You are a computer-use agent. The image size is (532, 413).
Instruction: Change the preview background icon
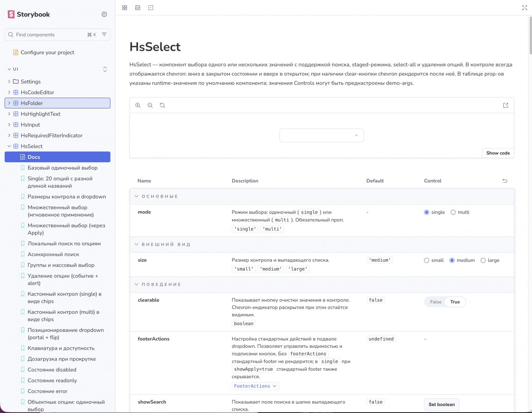[x=138, y=8]
